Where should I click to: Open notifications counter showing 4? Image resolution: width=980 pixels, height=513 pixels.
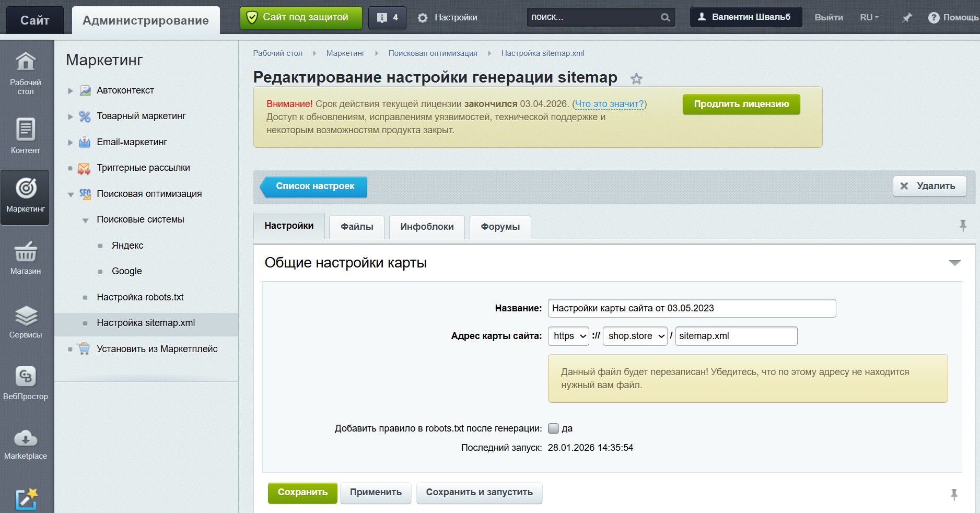(x=388, y=17)
